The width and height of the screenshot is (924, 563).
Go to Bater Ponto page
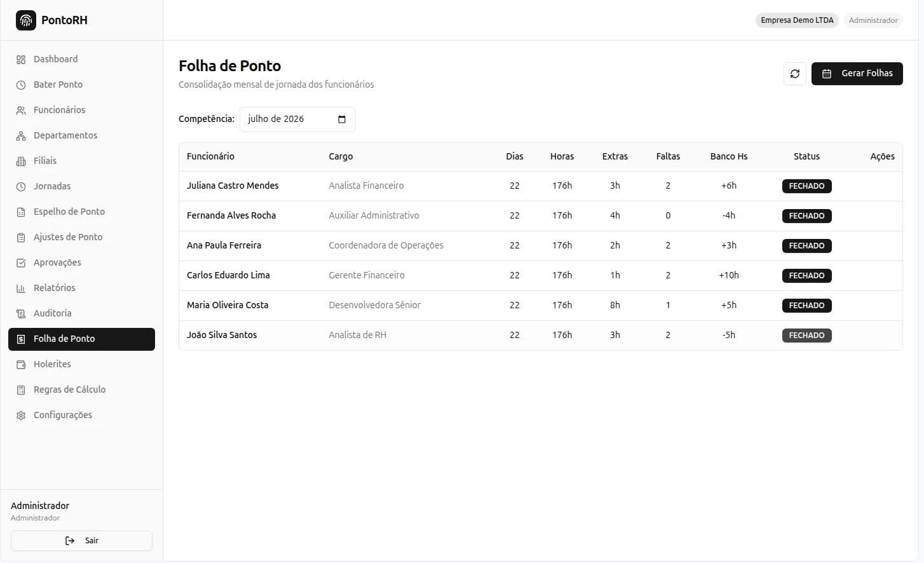tap(81, 85)
